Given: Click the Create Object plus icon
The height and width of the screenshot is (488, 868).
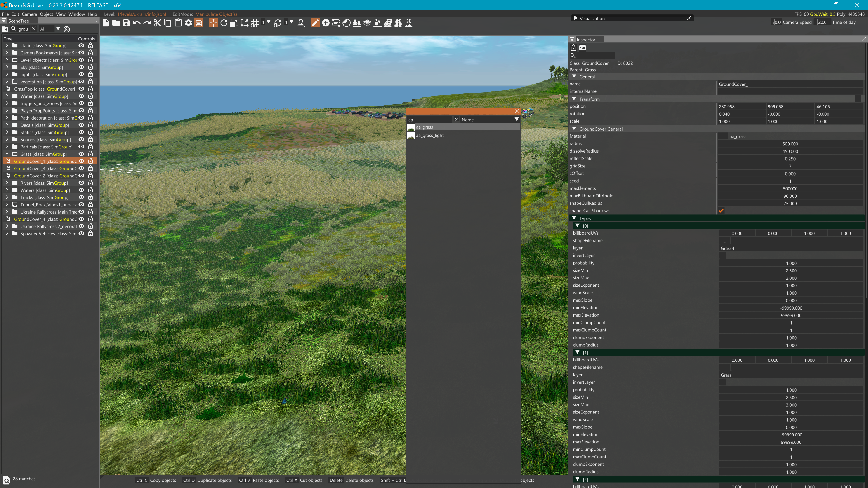Looking at the screenshot, I should pyautogui.click(x=325, y=23).
